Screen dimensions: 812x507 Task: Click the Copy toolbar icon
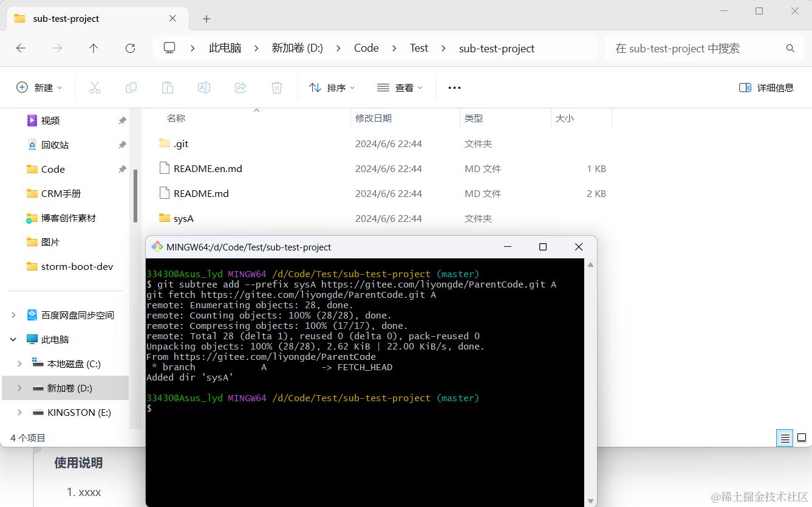click(x=131, y=88)
